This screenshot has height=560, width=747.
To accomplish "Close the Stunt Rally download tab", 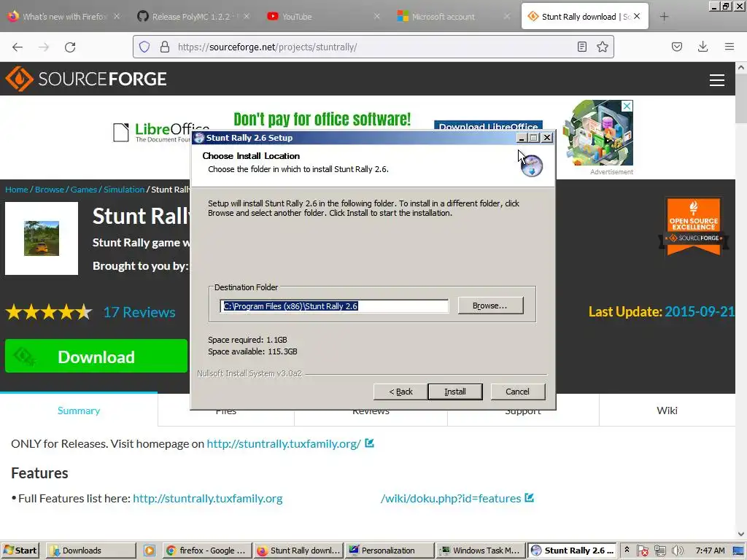I will [637, 16].
